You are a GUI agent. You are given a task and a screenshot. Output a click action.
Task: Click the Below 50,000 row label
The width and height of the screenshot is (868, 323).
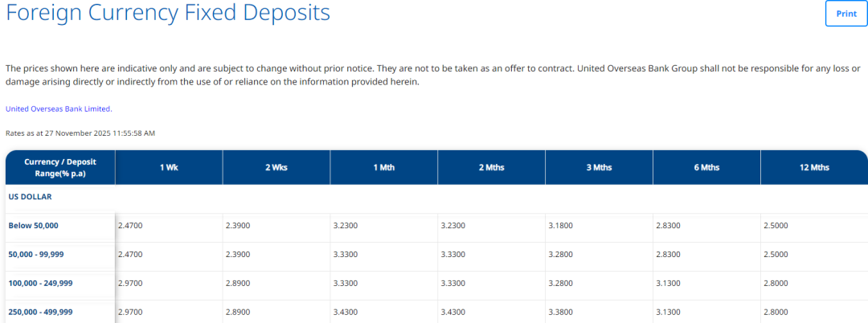point(34,226)
